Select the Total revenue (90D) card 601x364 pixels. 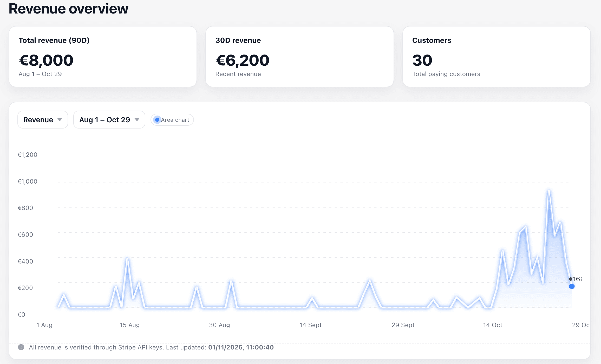(x=103, y=57)
